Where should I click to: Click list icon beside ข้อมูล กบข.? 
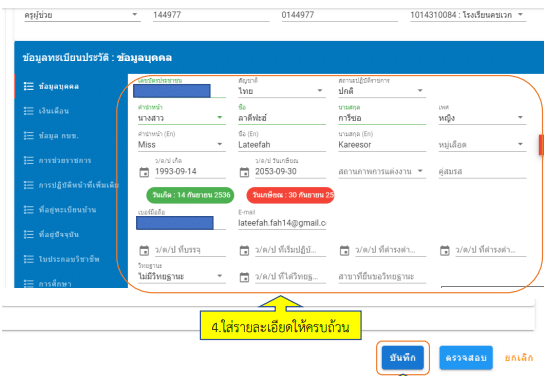tap(29, 136)
